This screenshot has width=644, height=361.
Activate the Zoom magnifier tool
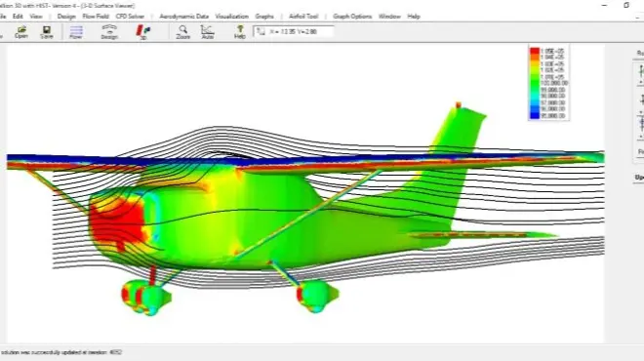[x=183, y=31]
